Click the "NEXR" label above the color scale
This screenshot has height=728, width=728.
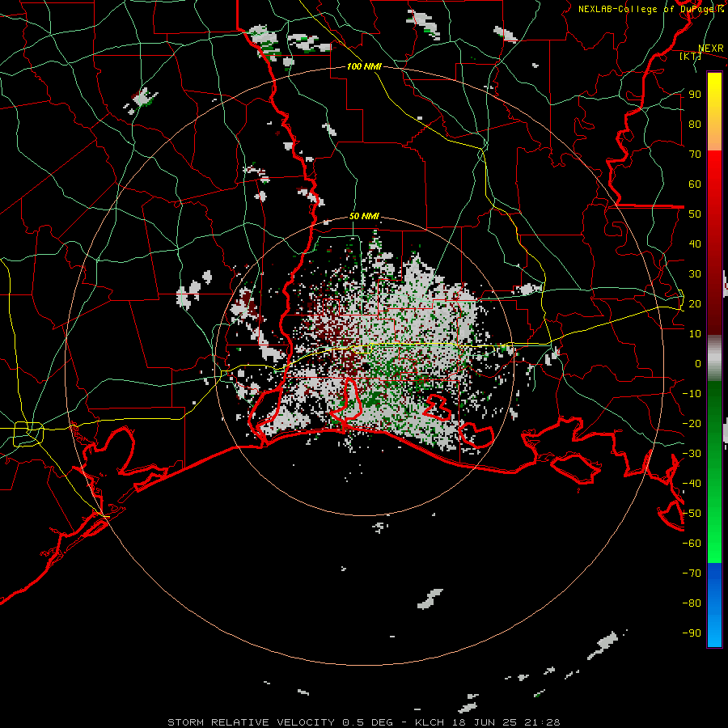pos(711,49)
